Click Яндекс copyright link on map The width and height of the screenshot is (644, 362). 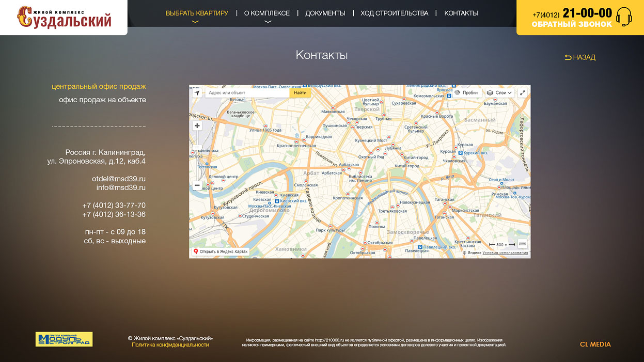pos(472,253)
